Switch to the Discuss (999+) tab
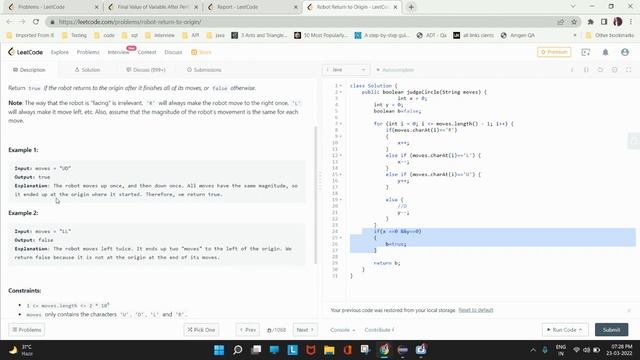This screenshot has width=640, height=360. pyautogui.click(x=146, y=70)
